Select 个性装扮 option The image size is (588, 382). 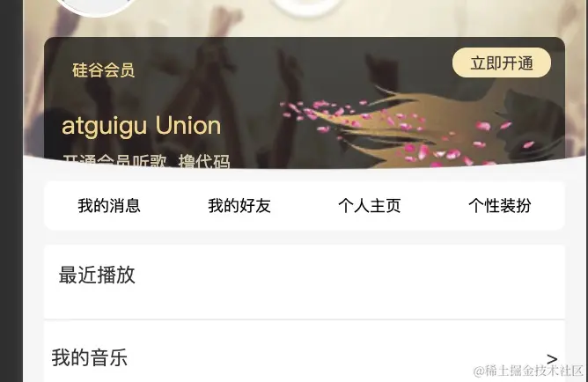(x=499, y=206)
